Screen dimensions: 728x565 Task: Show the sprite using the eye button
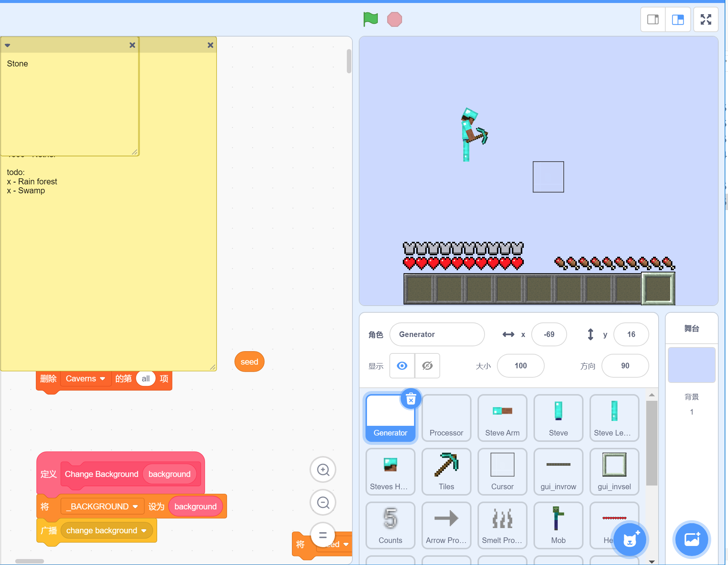(402, 366)
